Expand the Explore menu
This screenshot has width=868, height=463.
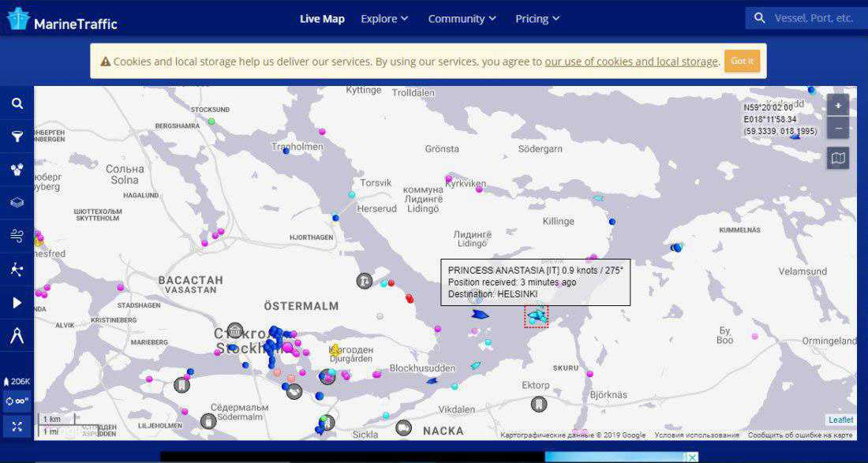click(384, 19)
